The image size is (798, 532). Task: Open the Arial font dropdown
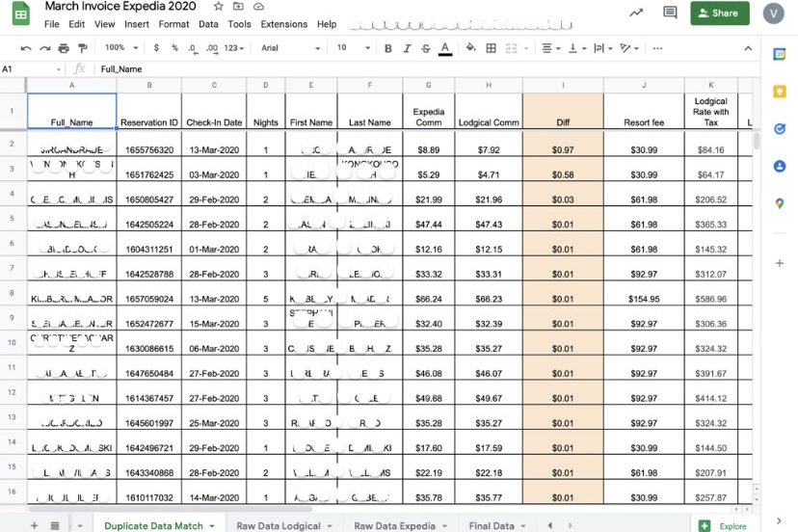[x=291, y=48]
